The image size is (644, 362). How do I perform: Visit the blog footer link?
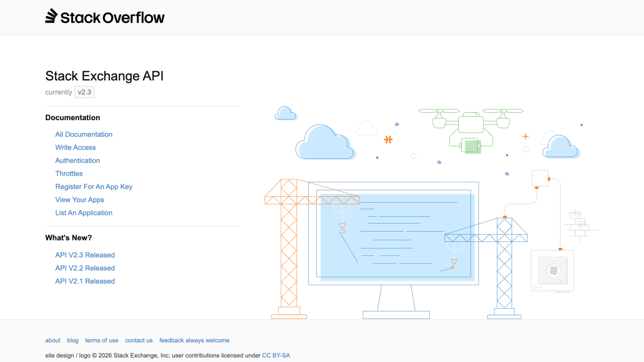point(72,341)
